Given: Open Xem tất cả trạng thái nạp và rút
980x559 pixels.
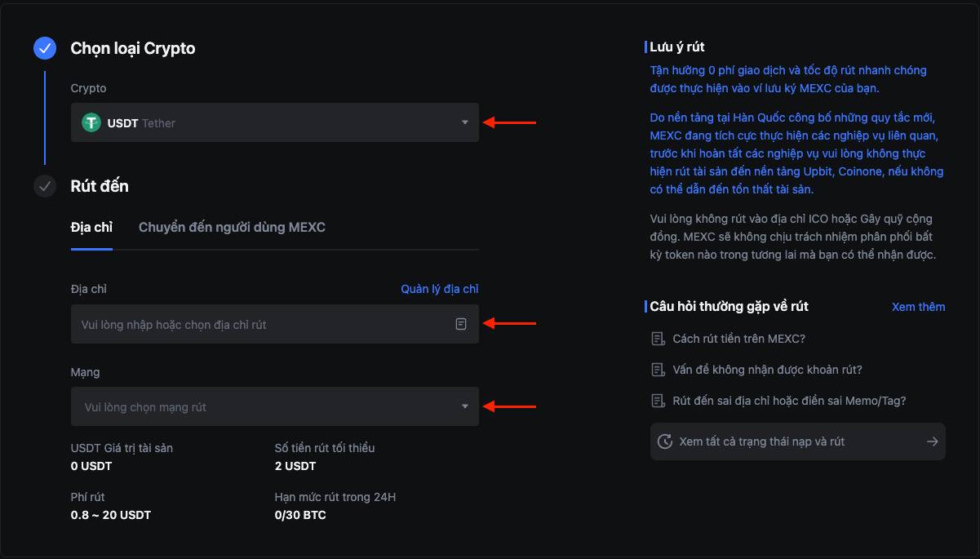Looking at the screenshot, I should (798, 441).
